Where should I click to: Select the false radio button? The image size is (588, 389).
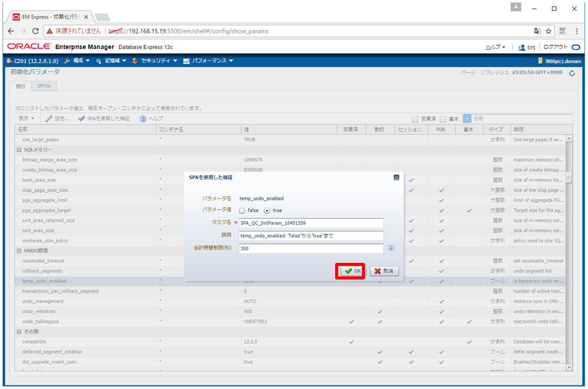[242, 211]
